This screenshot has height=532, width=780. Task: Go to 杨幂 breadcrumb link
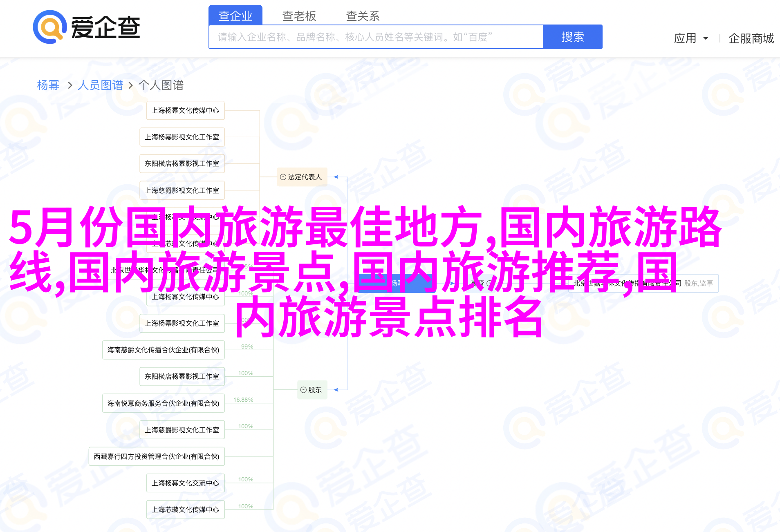[48, 85]
